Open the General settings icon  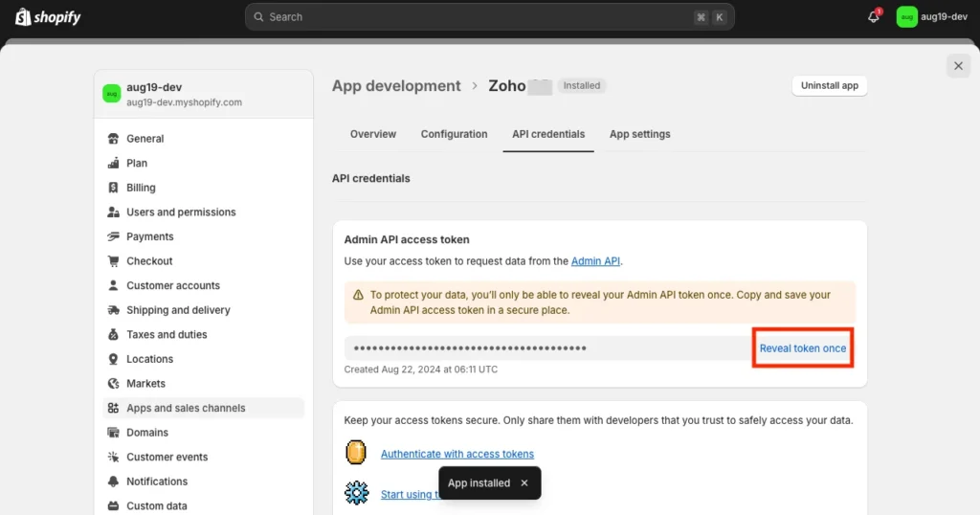[114, 139]
